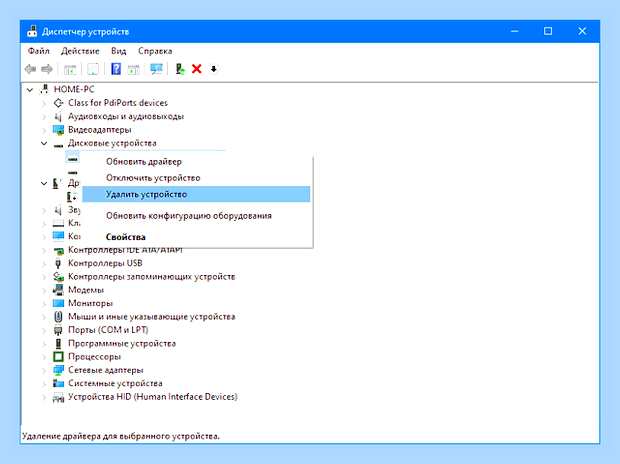Viewport: 620px width, 464px height.
Task: Click the Мыши mouse icon
Action: coord(59,316)
